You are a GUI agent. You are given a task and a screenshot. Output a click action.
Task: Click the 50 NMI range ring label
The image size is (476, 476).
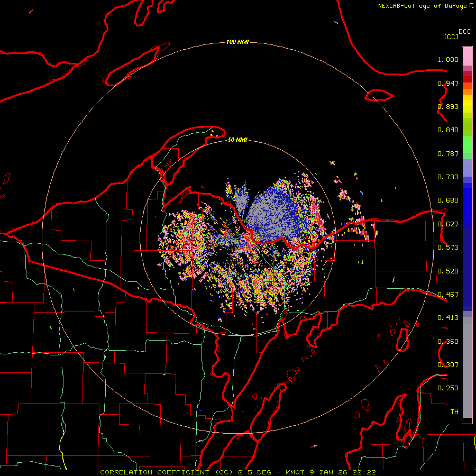237,140
